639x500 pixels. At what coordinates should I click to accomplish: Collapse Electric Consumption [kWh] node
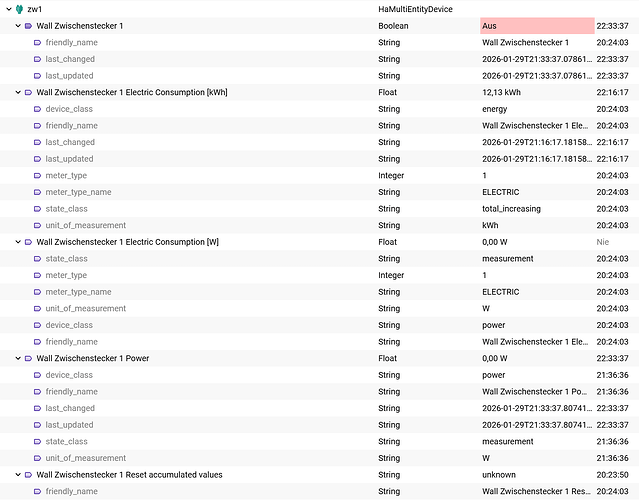(18, 92)
